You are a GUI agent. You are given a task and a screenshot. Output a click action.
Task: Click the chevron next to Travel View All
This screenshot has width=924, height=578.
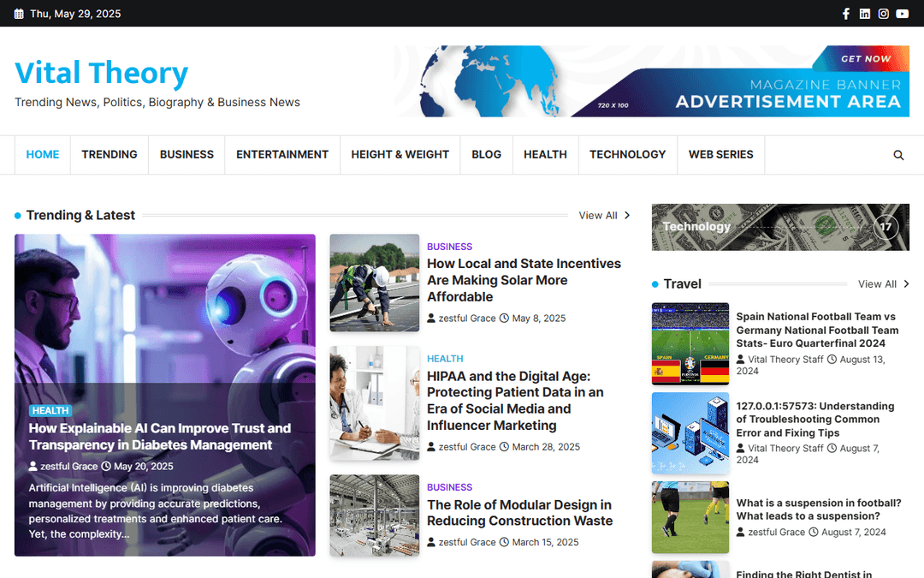tap(906, 284)
